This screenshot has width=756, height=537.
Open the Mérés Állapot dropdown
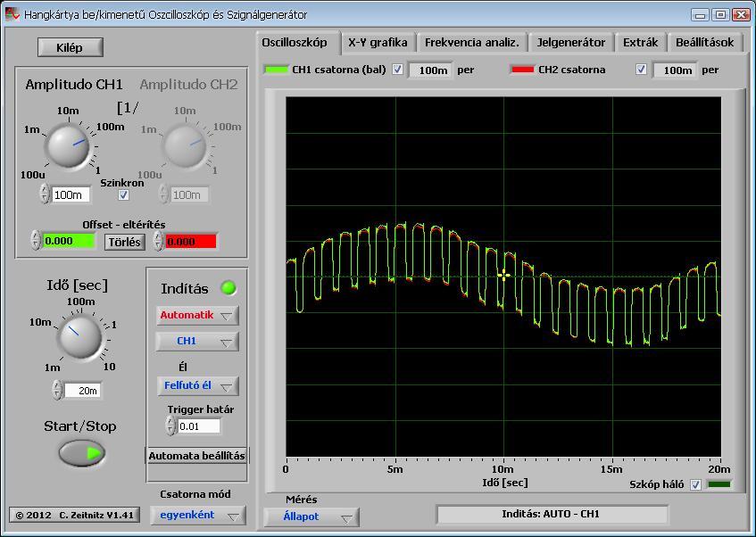(x=311, y=516)
